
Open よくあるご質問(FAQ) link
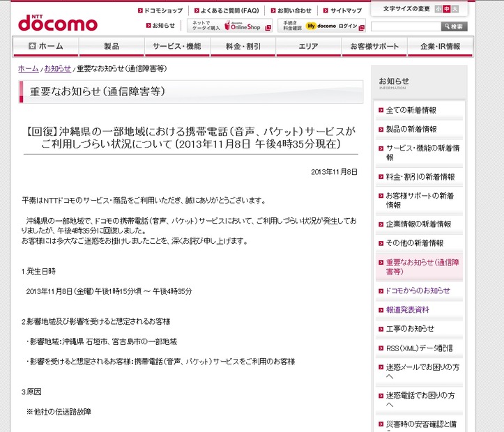227,10
